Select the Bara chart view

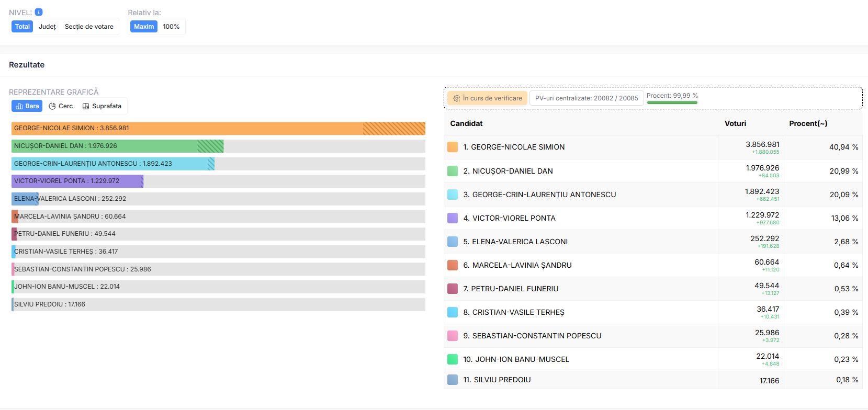click(x=27, y=106)
